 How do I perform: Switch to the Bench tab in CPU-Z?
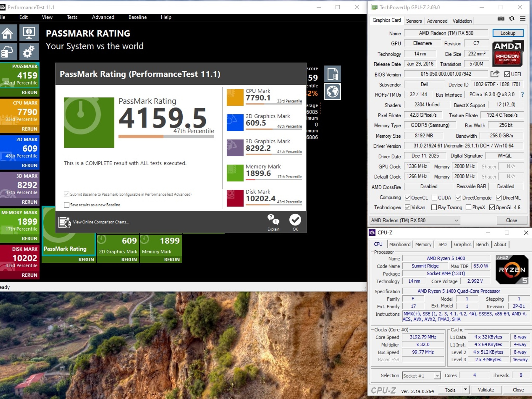point(482,244)
